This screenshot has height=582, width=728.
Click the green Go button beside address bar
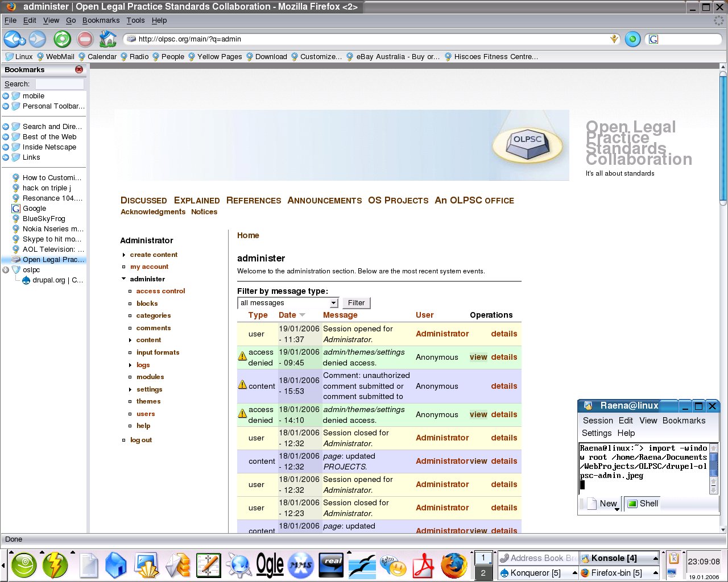click(632, 39)
